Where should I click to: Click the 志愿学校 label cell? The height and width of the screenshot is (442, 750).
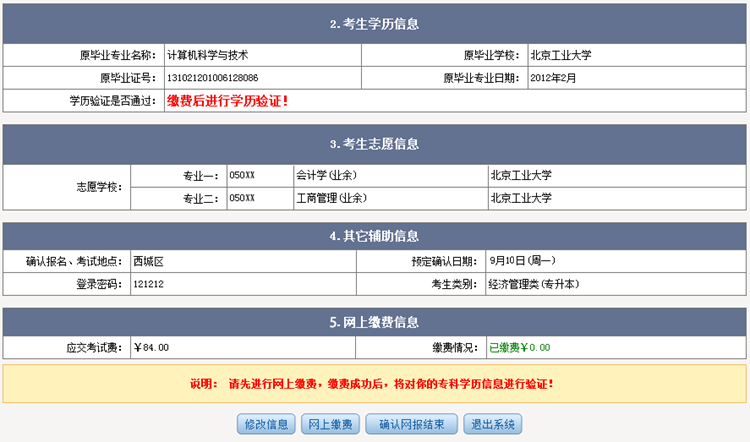click(x=66, y=187)
